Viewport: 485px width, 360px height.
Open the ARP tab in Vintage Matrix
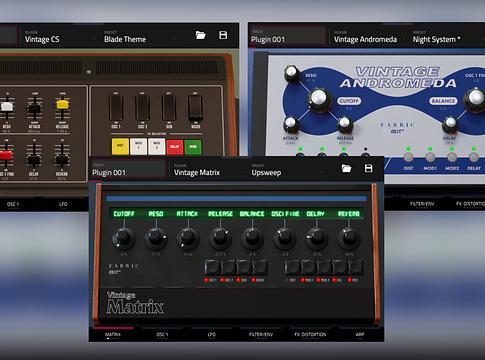[360, 334]
